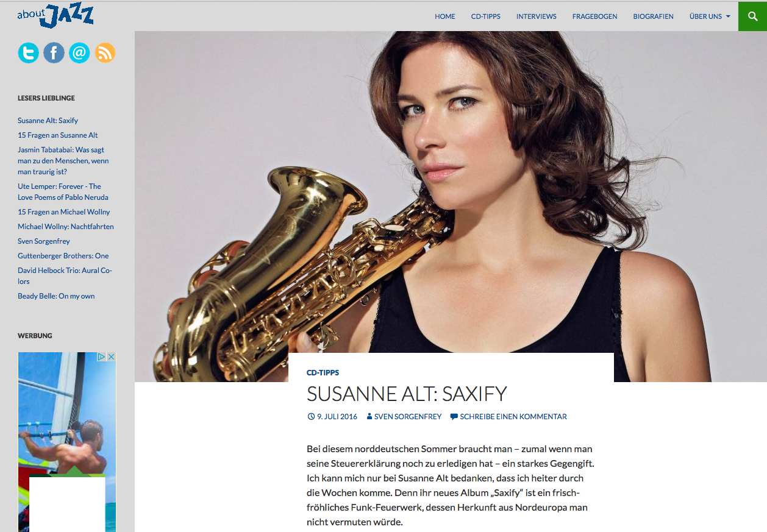Click the windsurfer advertisement image

point(67,414)
